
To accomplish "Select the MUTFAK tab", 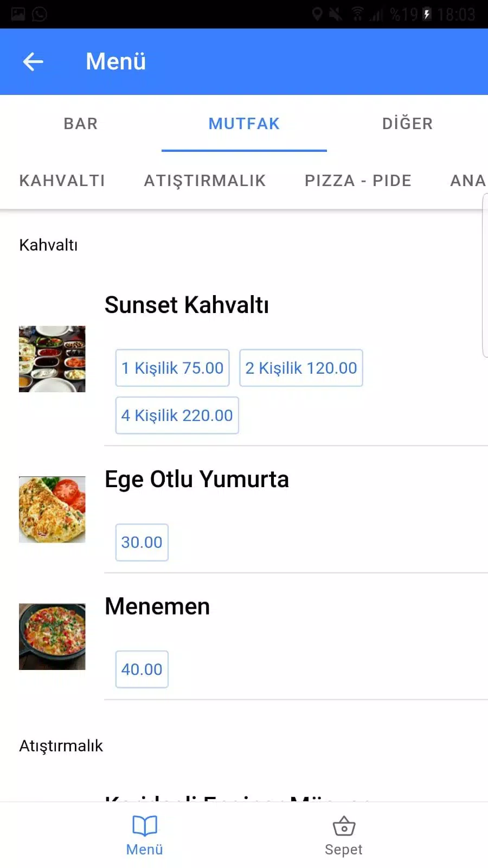I will tap(244, 124).
